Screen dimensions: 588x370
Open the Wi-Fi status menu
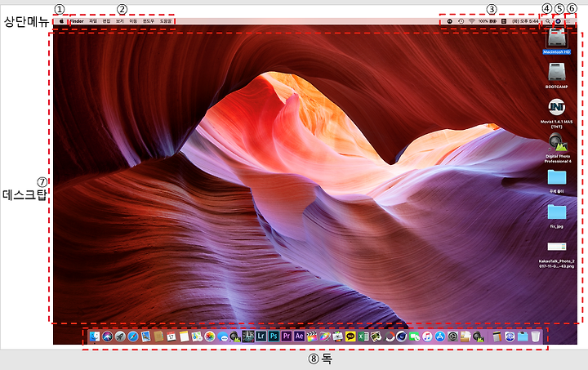pos(472,21)
